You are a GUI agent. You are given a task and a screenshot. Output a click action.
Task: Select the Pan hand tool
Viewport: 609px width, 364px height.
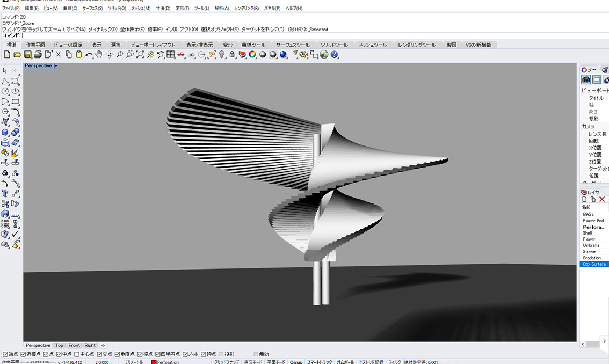point(99,55)
